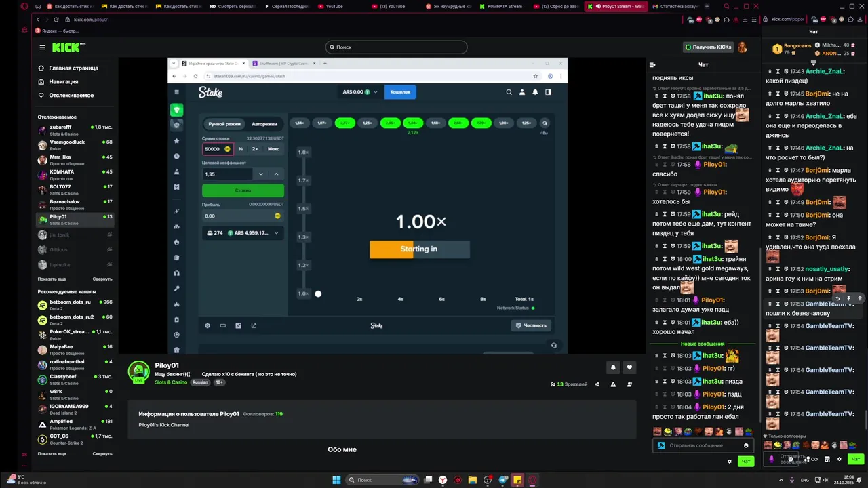
Task: Open Отслеживаемое in Kick sidebar
Action: [x=66, y=96]
